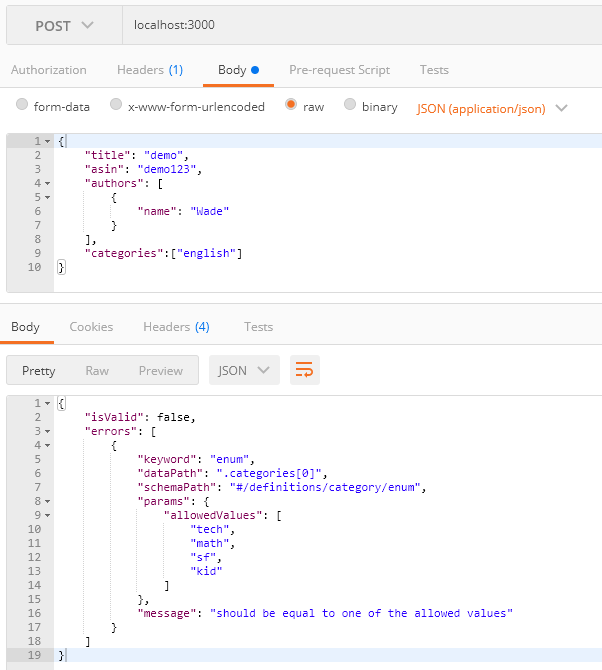Open the response Headers (4) tab
Viewport: 602px width, 670px height.
tap(176, 327)
